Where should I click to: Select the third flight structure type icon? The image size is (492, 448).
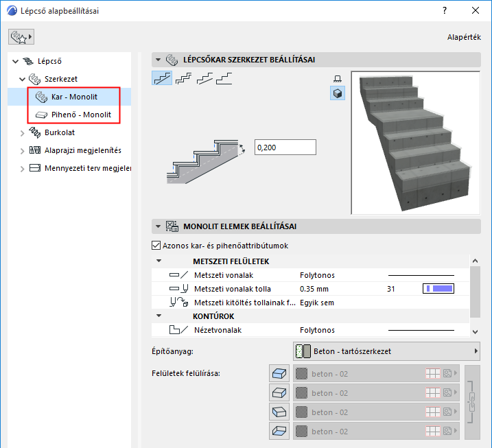point(204,78)
